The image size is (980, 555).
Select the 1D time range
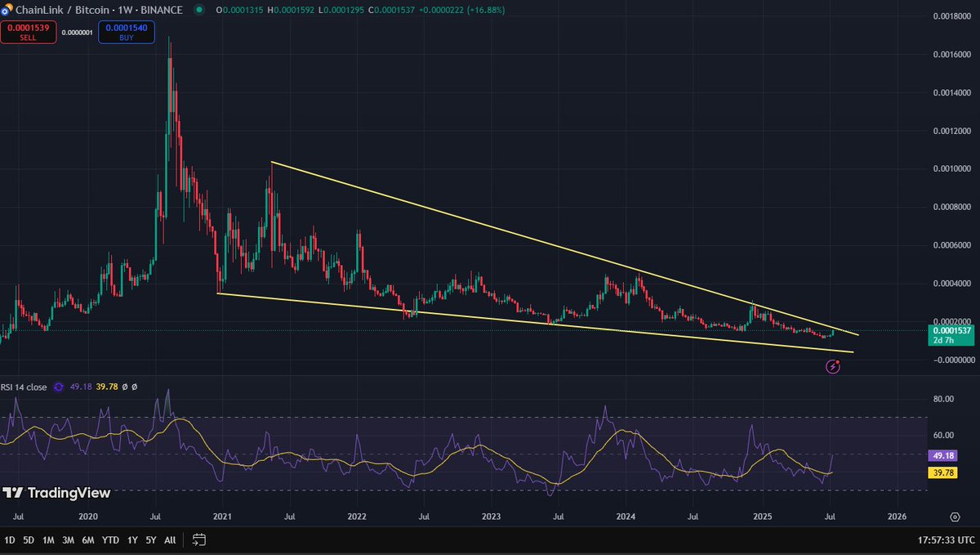[x=9, y=540]
